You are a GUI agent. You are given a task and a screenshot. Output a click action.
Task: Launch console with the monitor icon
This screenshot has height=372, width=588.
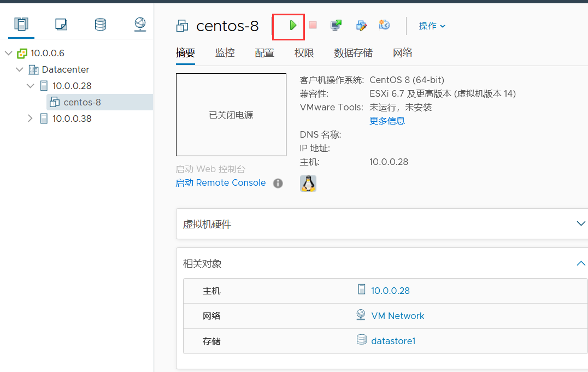(x=336, y=25)
